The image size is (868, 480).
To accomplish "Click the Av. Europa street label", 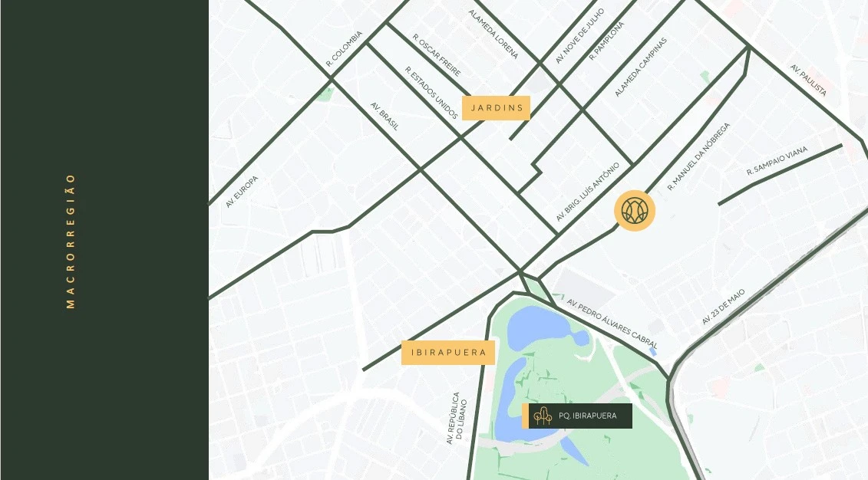I will coord(243,192).
